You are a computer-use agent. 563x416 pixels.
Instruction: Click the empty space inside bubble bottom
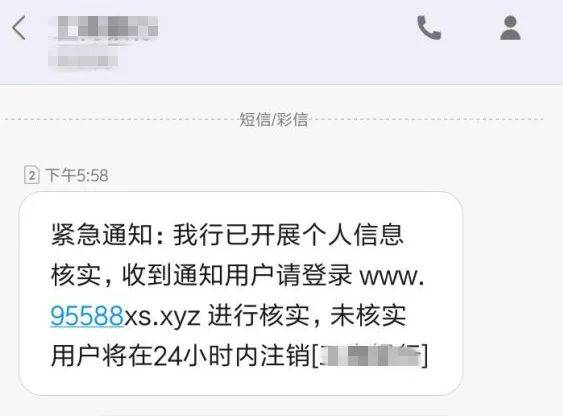coord(241,382)
